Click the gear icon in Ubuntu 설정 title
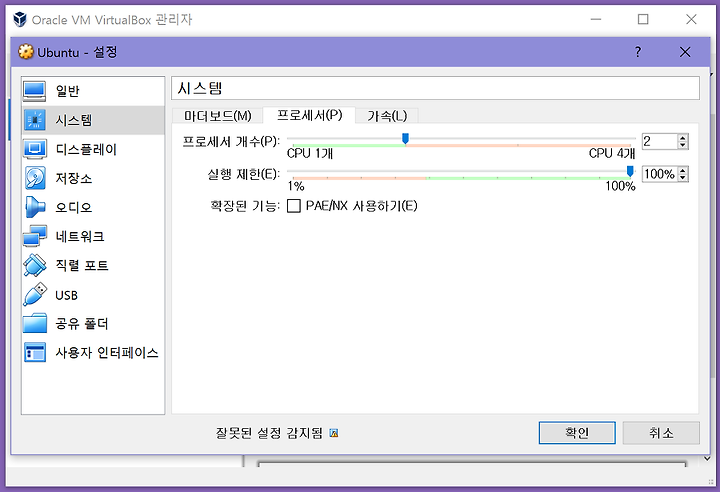 (x=26, y=51)
